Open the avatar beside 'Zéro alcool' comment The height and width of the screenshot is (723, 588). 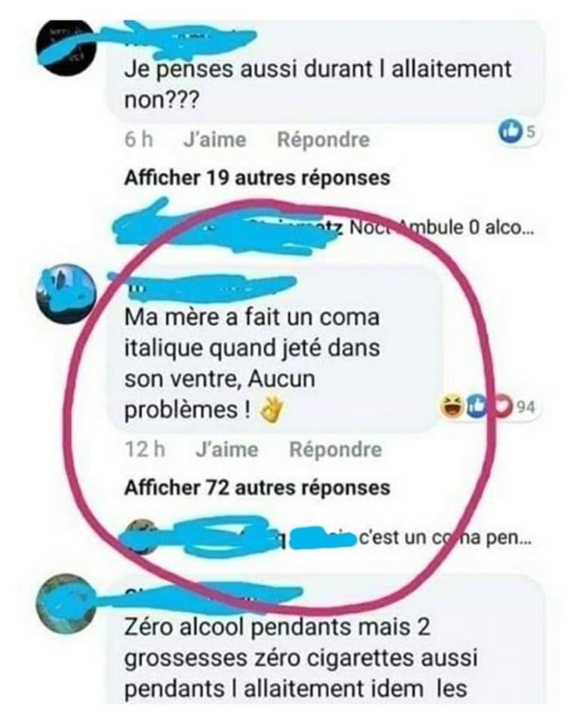pyautogui.click(x=67, y=603)
